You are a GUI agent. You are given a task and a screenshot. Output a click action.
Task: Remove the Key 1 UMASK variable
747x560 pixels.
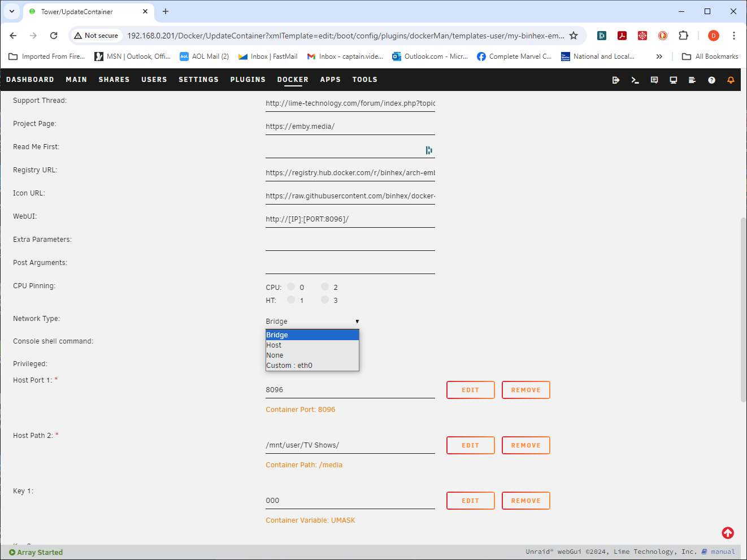526,501
